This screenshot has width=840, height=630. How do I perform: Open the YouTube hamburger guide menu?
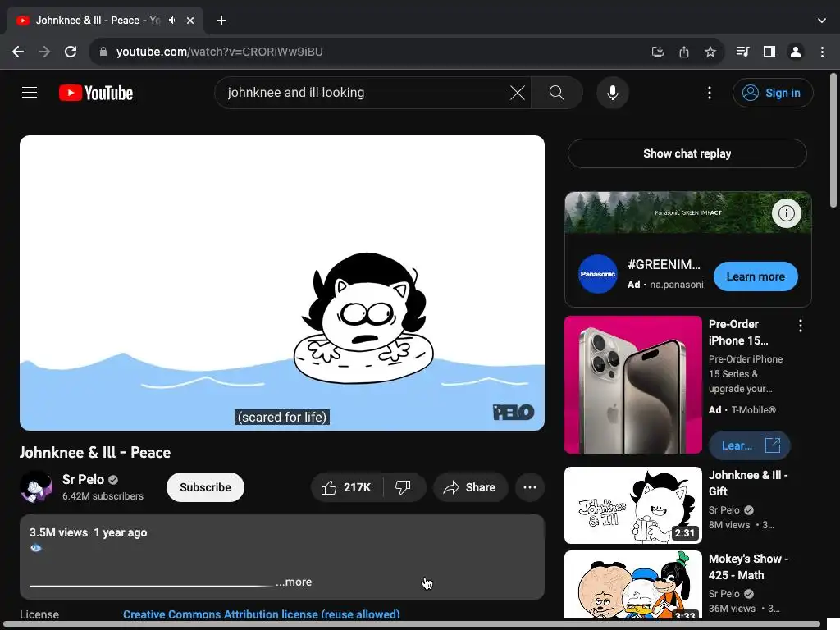pos(30,93)
